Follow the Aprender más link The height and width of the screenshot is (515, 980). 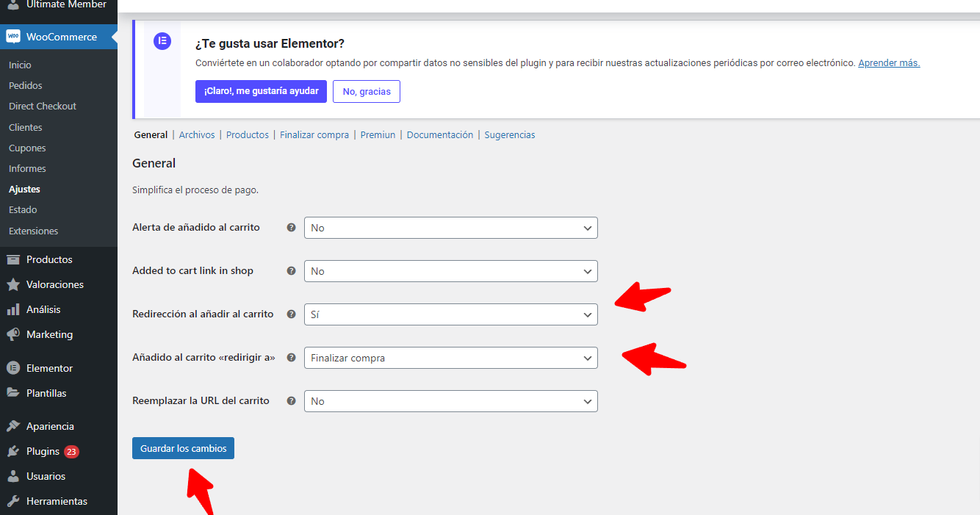coord(889,63)
